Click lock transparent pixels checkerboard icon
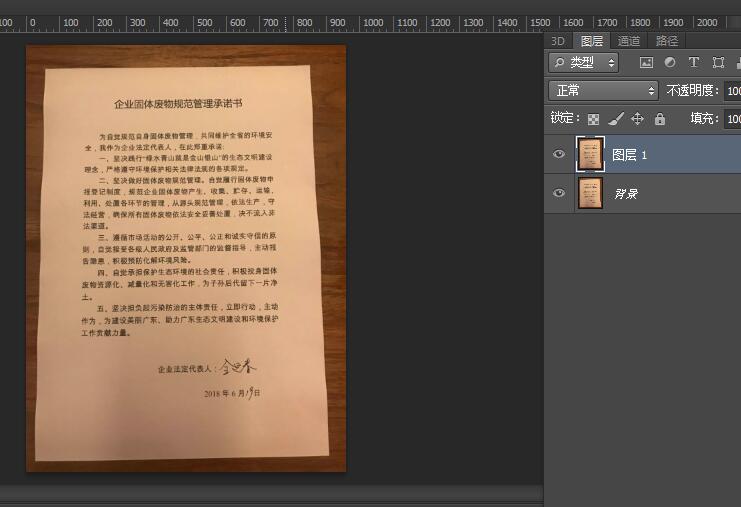This screenshot has width=741, height=507. click(x=593, y=119)
